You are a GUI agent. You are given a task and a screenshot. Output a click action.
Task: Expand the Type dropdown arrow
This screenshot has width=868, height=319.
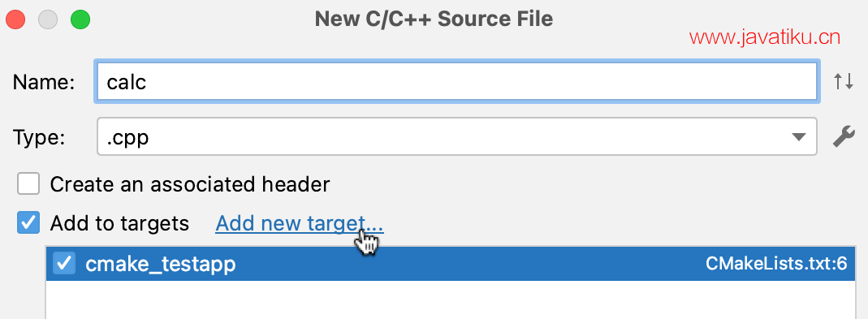(798, 137)
